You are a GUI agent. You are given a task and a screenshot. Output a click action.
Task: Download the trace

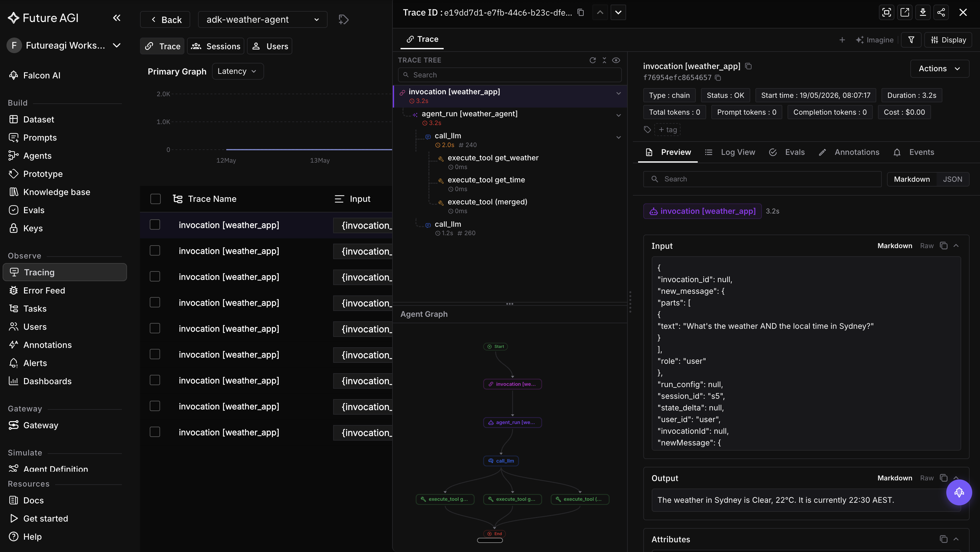click(923, 13)
